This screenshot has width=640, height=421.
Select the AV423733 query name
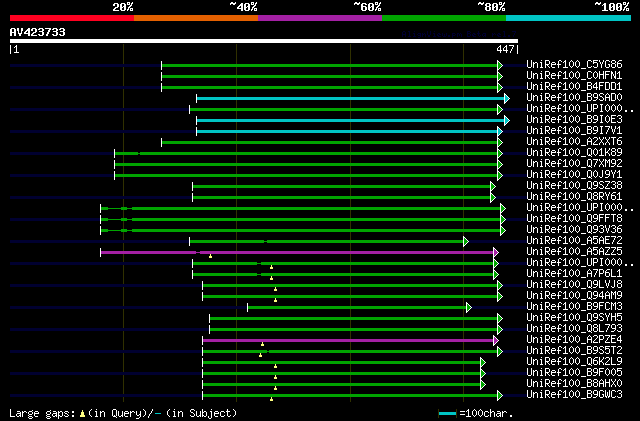(38, 32)
